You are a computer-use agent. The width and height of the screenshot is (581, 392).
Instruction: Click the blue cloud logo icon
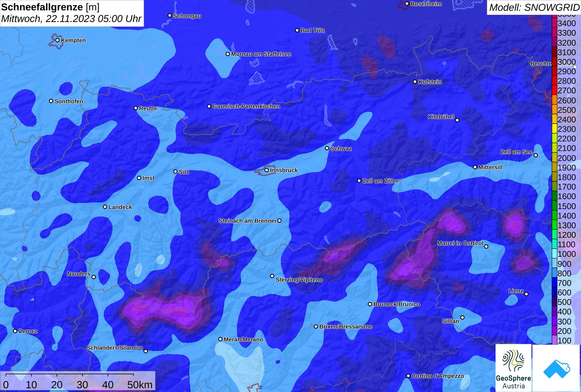point(557,368)
